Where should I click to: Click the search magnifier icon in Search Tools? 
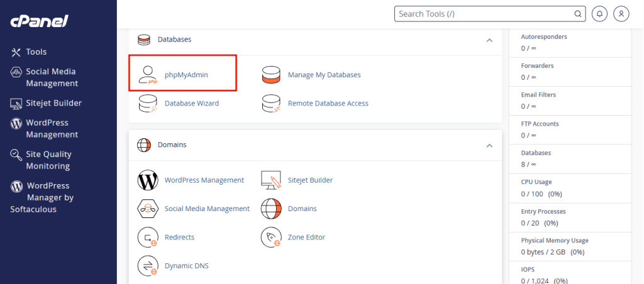tap(577, 14)
